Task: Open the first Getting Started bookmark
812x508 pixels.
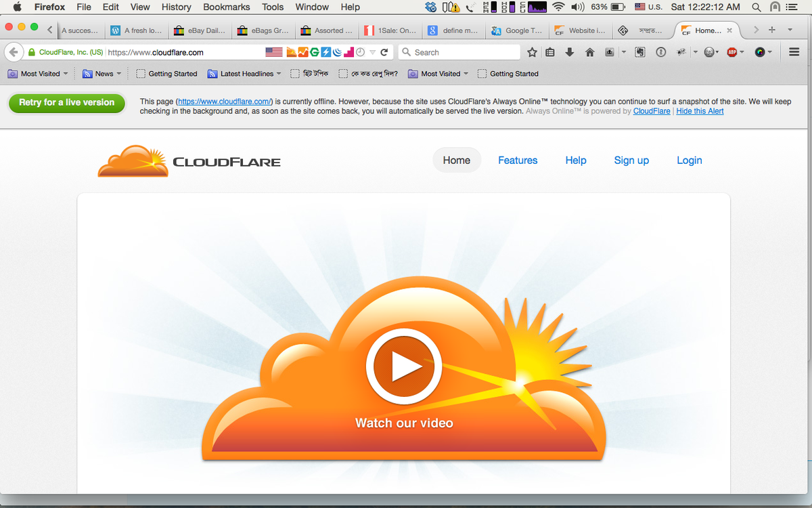Action: (166, 74)
